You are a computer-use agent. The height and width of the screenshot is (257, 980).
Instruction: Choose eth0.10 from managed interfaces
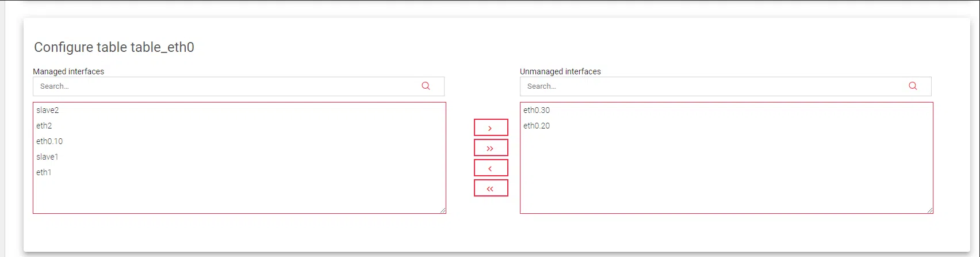[x=49, y=141]
